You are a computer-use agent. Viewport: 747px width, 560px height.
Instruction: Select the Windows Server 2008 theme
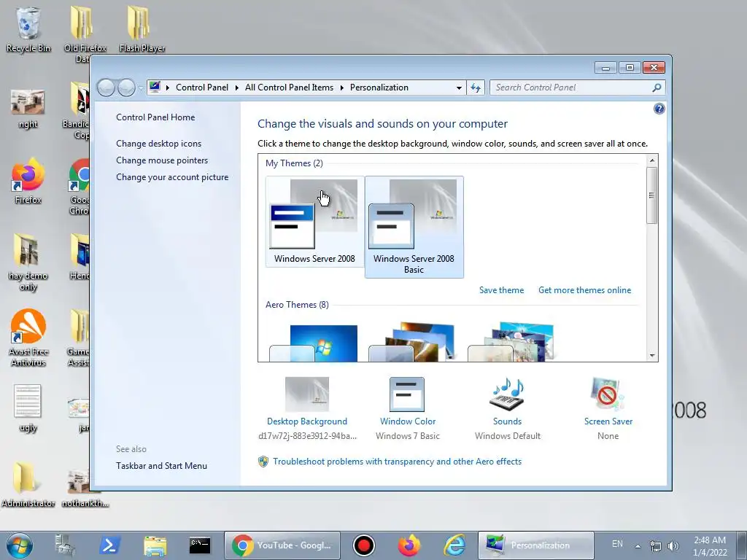[x=315, y=222]
